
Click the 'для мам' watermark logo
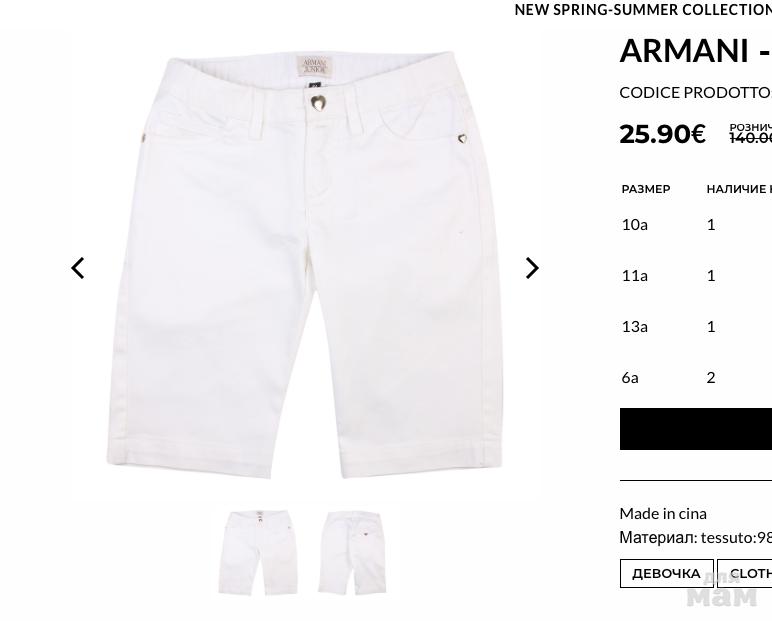721,590
